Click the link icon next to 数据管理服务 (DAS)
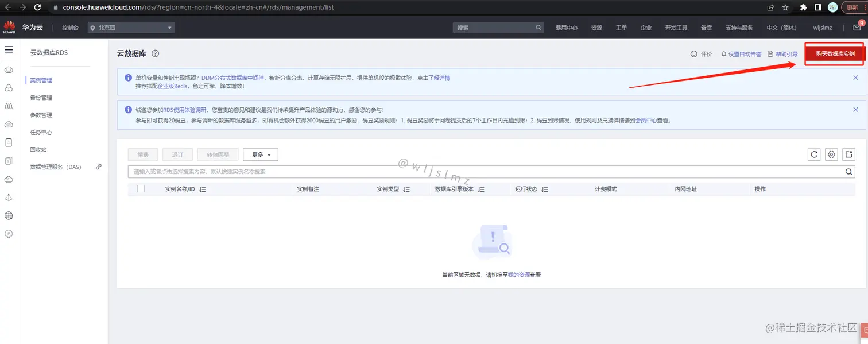This screenshot has height=344, width=868. click(x=99, y=167)
